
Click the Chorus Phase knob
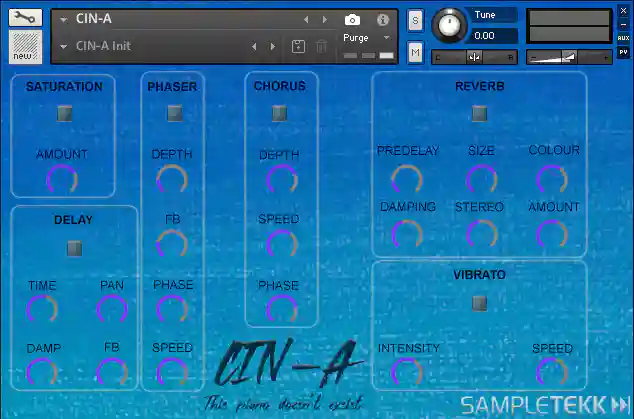point(282,309)
